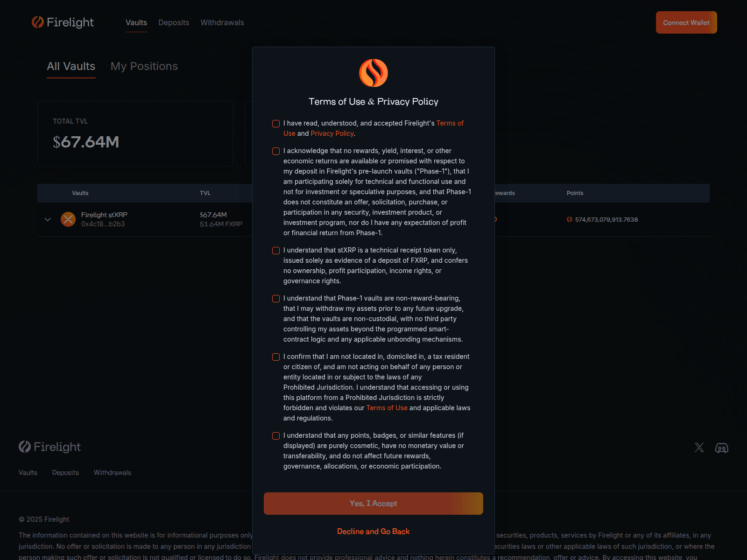Image resolution: width=747 pixels, height=560 pixels.
Task: Click the Yes, I Accept button
Action: pyautogui.click(x=373, y=504)
